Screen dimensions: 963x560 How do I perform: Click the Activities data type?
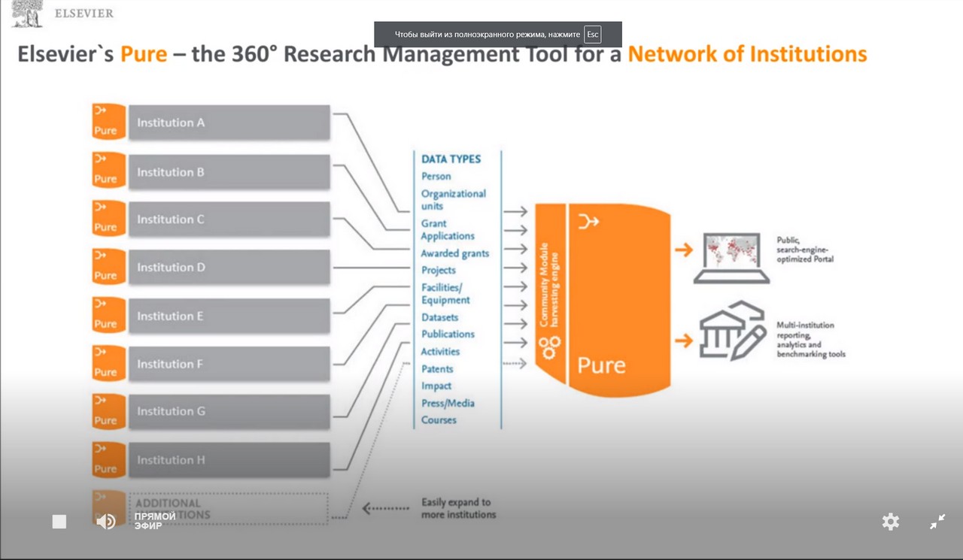440,352
